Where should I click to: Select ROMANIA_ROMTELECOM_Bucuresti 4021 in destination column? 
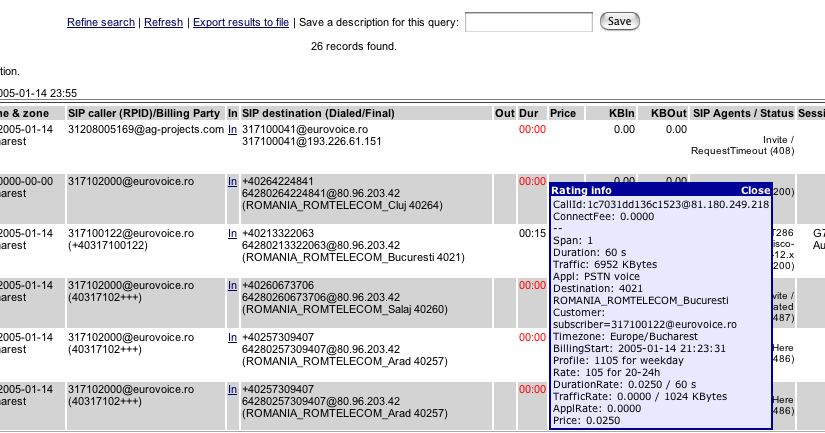click(x=354, y=257)
